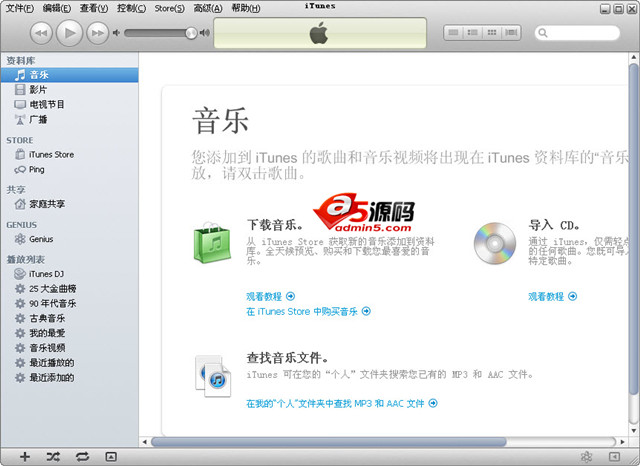The width and height of the screenshot is (640, 466).
Task: Click the green iTunes Store shopping bag icon
Action: pos(212,243)
